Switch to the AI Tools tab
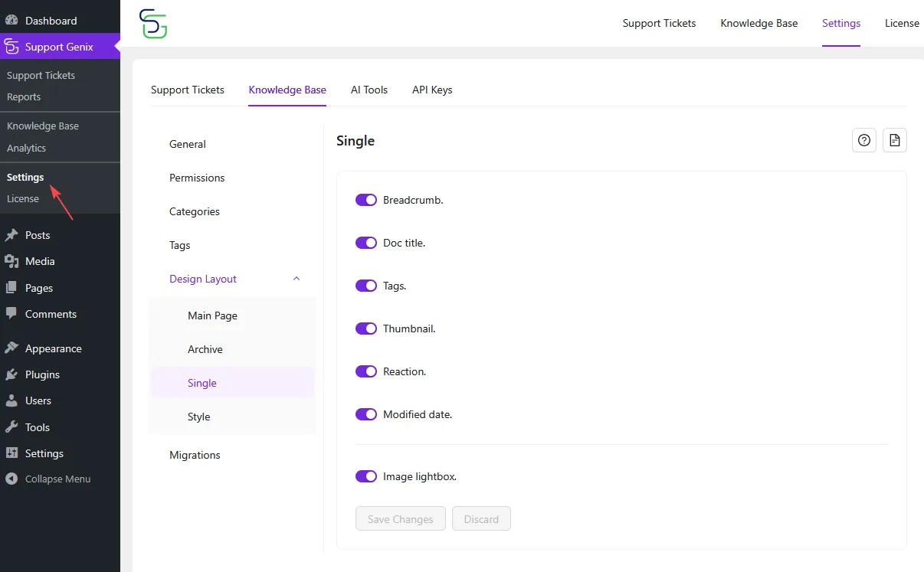Image resolution: width=924 pixels, height=572 pixels. [369, 90]
